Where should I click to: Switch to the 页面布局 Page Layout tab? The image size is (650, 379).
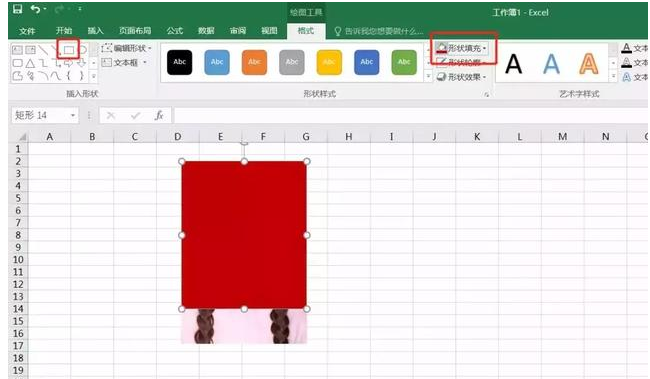click(135, 31)
